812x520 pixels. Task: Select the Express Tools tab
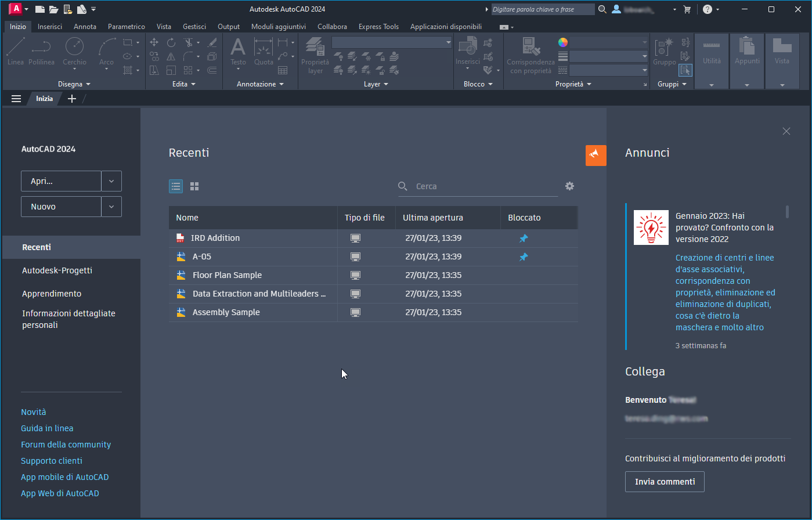point(378,27)
